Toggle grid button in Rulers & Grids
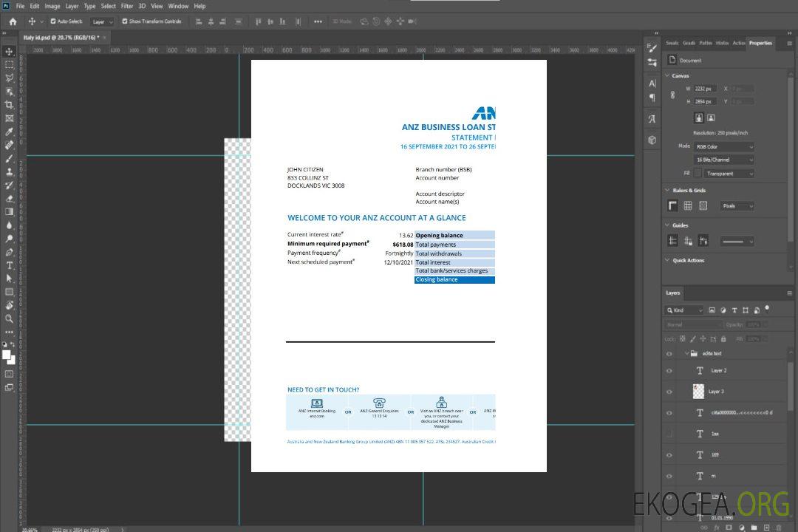 [688, 205]
